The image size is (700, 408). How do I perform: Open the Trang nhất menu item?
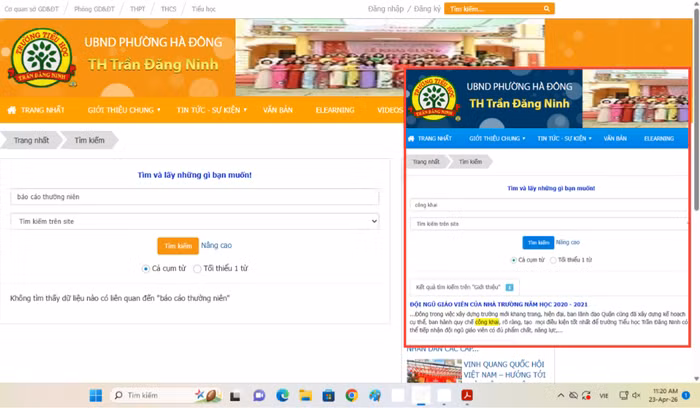pyautogui.click(x=42, y=110)
